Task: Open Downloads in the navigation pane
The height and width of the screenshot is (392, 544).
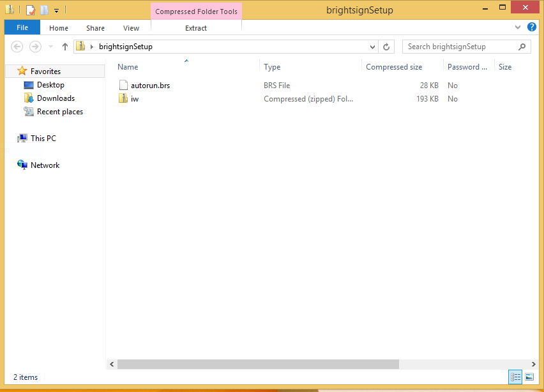Action: pos(56,98)
